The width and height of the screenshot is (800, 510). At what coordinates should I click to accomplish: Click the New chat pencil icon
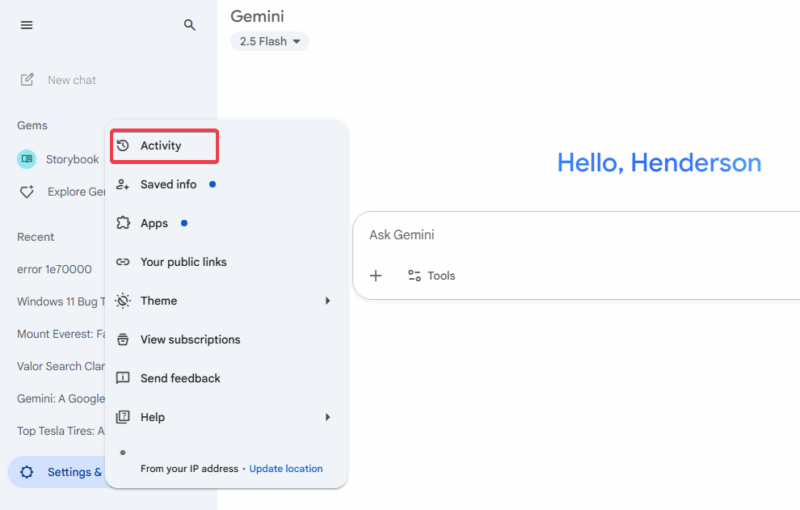[27, 80]
